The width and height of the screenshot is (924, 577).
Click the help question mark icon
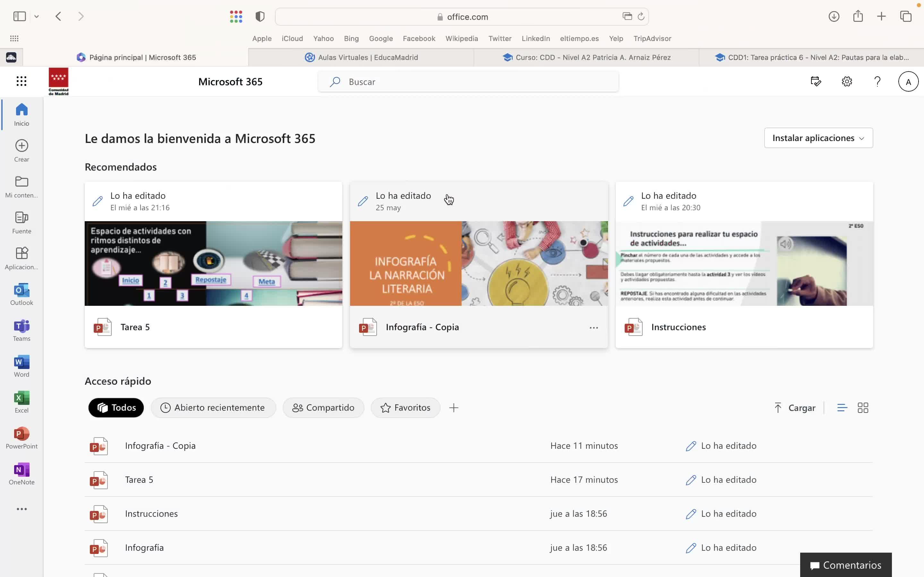coord(877,81)
